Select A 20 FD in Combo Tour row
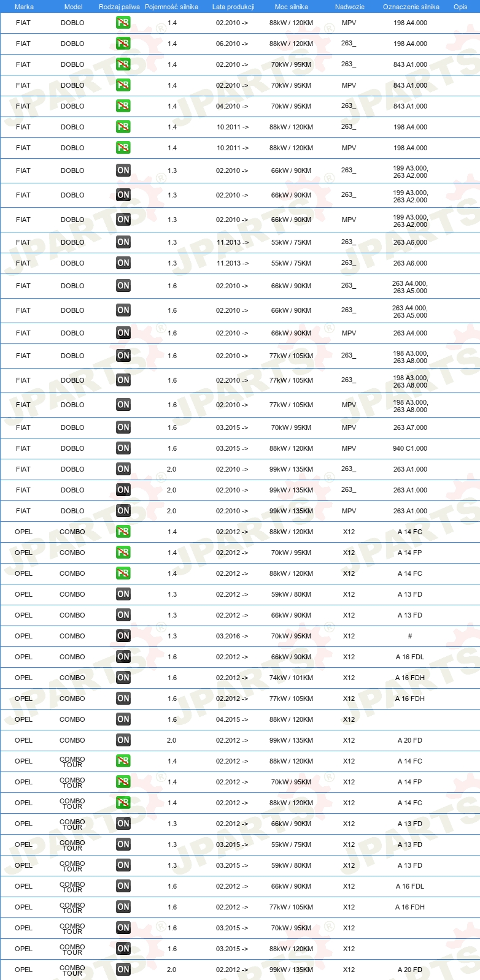Screen dimensions: 480x980 [x=410, y=970]
